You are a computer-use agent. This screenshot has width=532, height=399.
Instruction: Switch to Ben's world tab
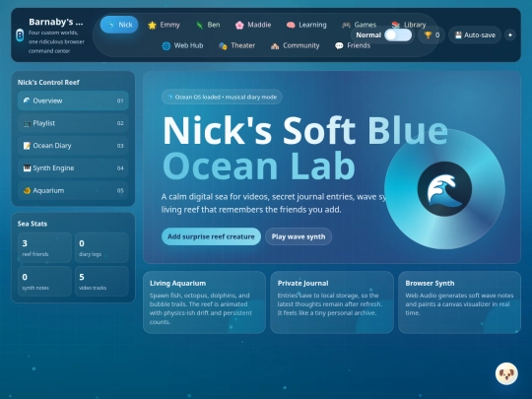[x=208, y=25]
